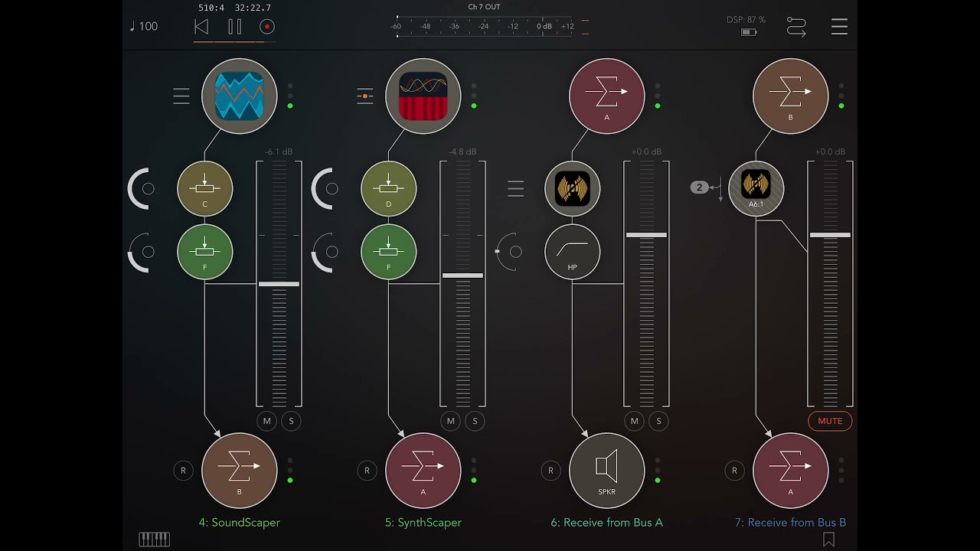Screen dimensions: 980x551
Task: Select Bus B output of SoundScaper channel
Action: (240, 470)
